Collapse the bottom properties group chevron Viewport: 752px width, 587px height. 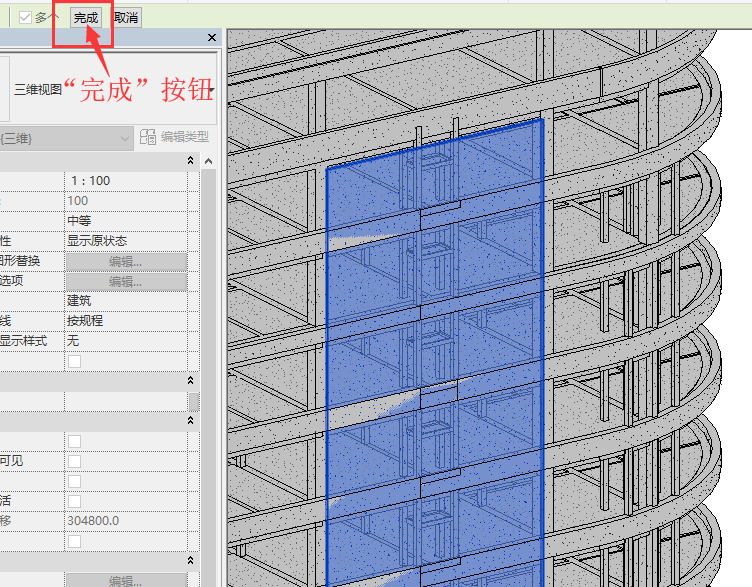(190, 560)
